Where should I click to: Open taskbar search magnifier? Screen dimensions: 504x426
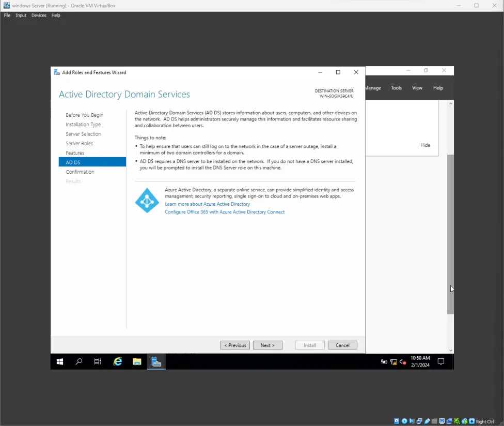pyautogui.click(x=78, y=362)
